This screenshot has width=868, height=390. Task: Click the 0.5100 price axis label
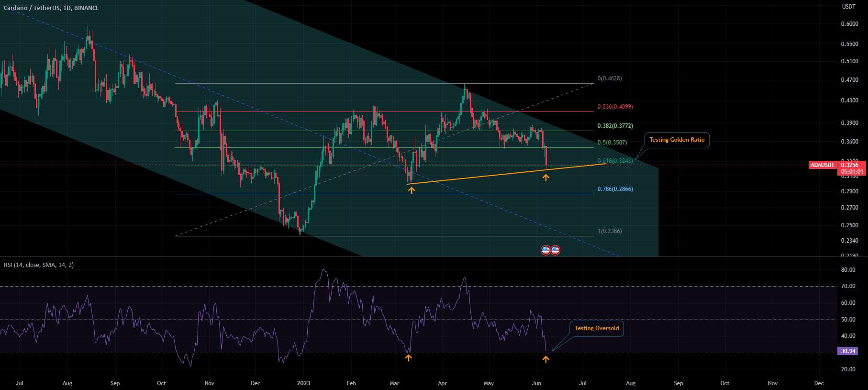(x=849, y=61)
